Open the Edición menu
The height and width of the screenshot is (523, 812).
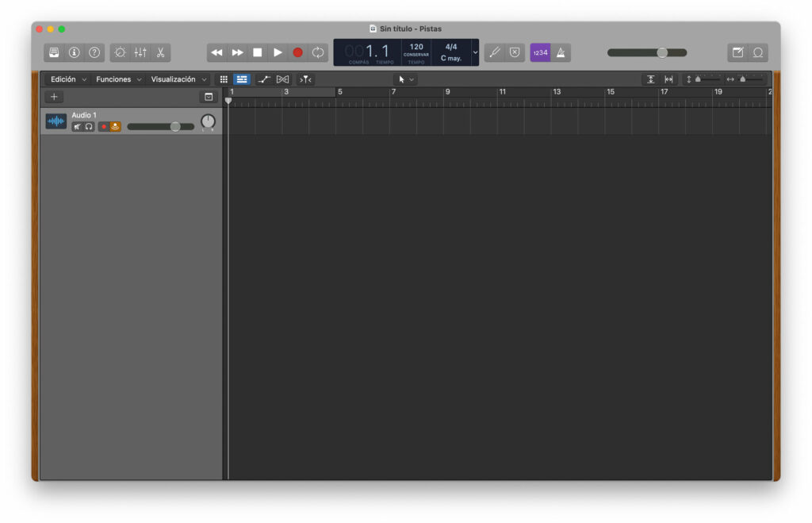[x=68, y=79]
